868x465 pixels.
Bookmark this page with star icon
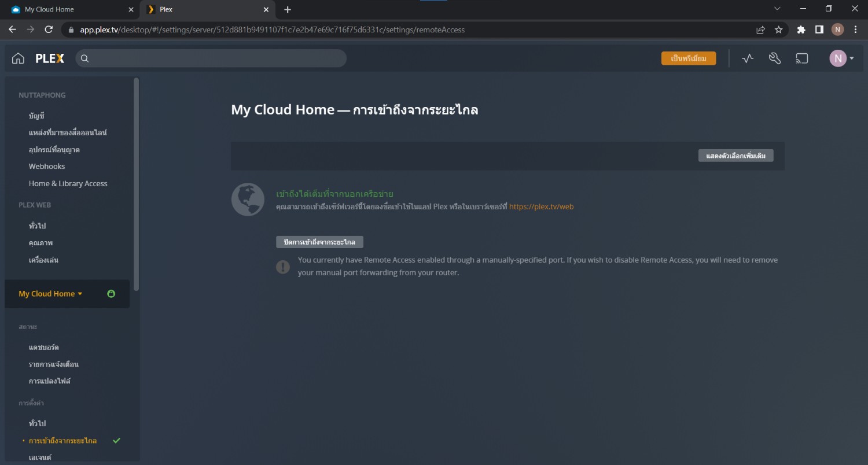[x=779, y=29]
